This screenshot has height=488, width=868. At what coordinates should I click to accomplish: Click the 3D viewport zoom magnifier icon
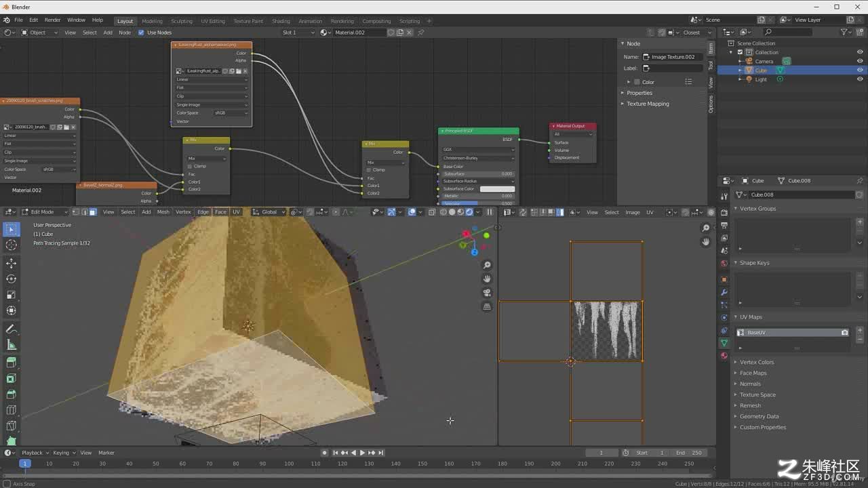tap(487, 265)
